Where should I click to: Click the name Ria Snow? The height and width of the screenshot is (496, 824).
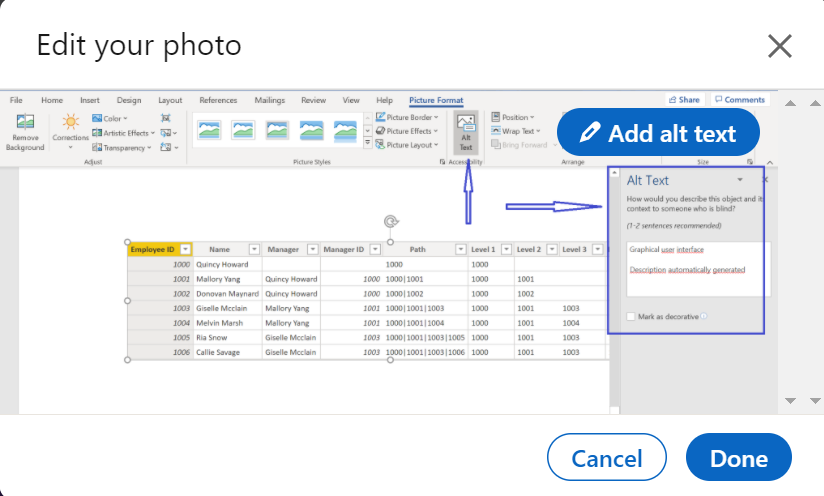211,338
